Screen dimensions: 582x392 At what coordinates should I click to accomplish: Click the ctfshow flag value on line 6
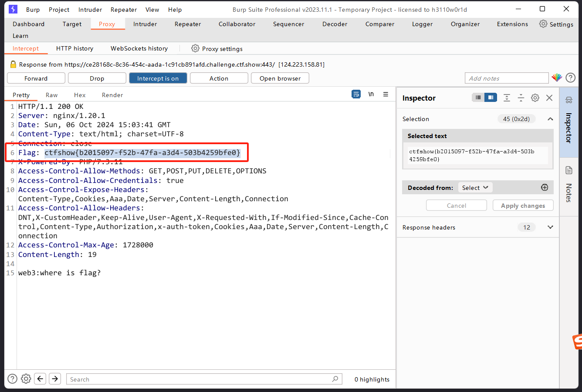142,152
